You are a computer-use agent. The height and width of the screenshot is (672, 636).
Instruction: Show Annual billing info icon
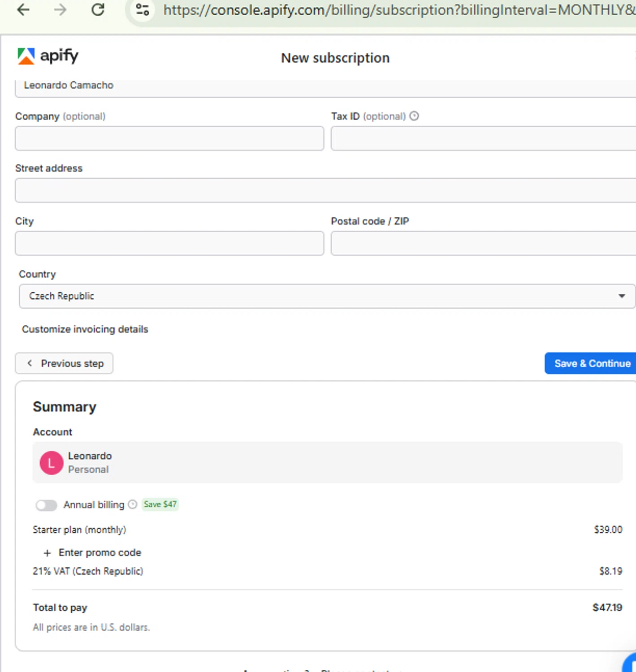(x=133, y=504)
